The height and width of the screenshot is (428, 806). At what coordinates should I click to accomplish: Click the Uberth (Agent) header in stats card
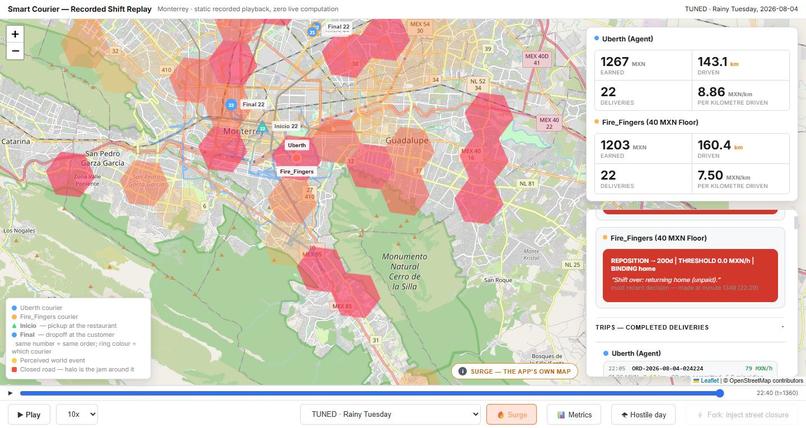(x=627, y=39)
